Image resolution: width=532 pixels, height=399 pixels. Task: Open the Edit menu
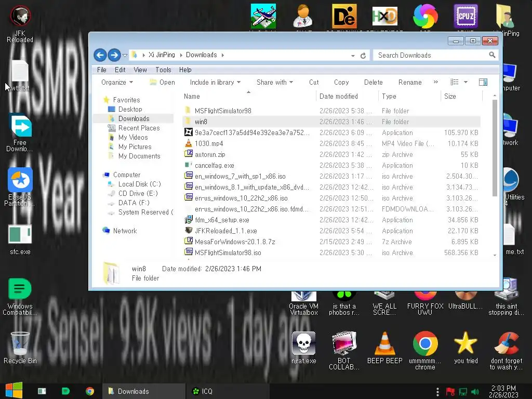pos(120,70)
